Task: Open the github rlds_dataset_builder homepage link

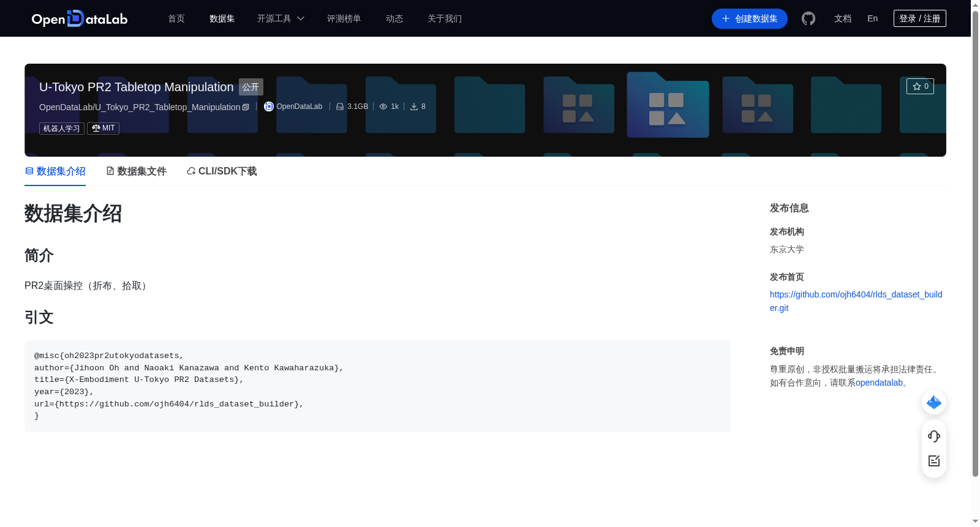Action: click(856, 301)
